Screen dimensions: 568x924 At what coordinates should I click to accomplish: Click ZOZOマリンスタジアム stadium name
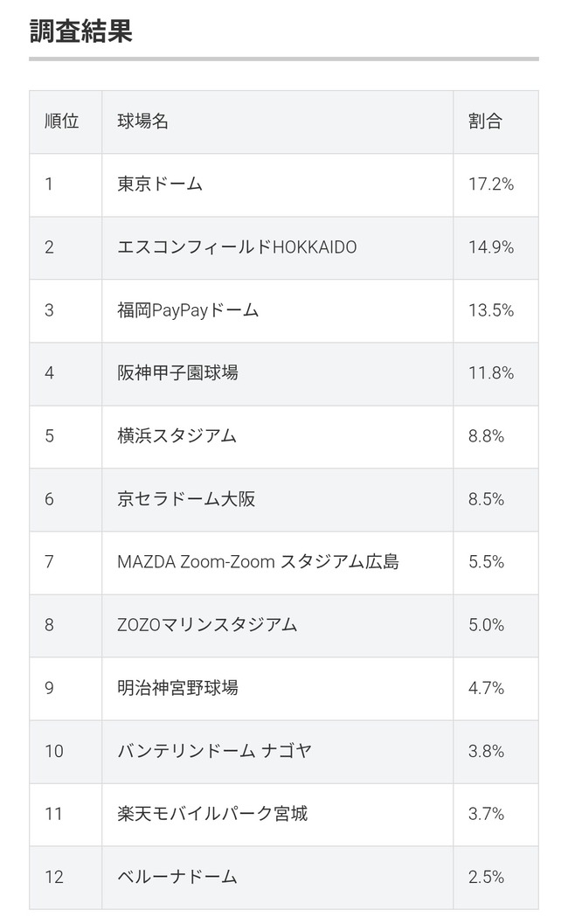207,625
